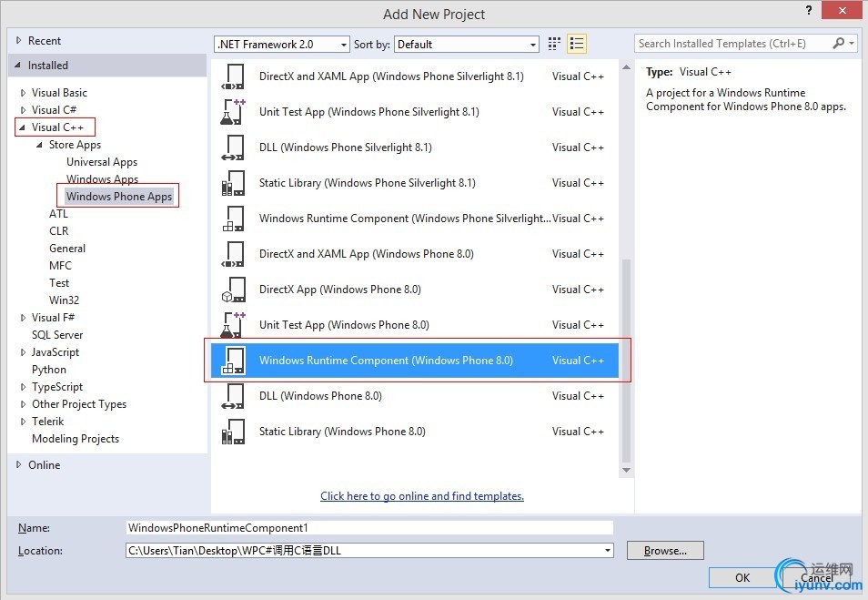Viewport: 868px width, 600px height.
Task: Select the ATL category
Action: point(58,214)
